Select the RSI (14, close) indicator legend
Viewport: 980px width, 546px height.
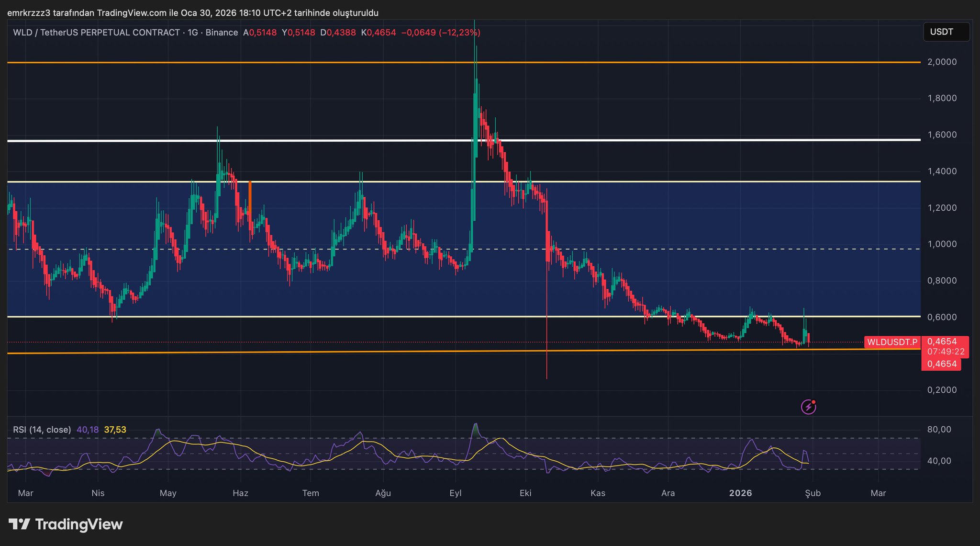(42, 430)
